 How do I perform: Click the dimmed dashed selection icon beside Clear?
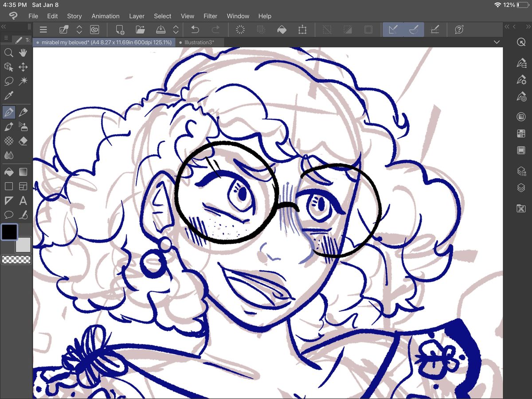coord(261,30)
